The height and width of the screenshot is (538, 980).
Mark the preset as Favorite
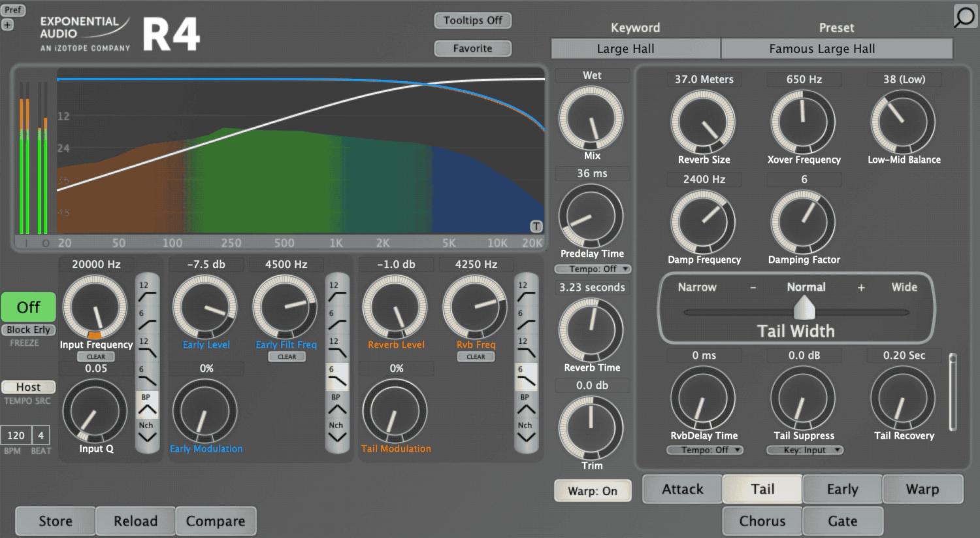click(x=473, y=48)
